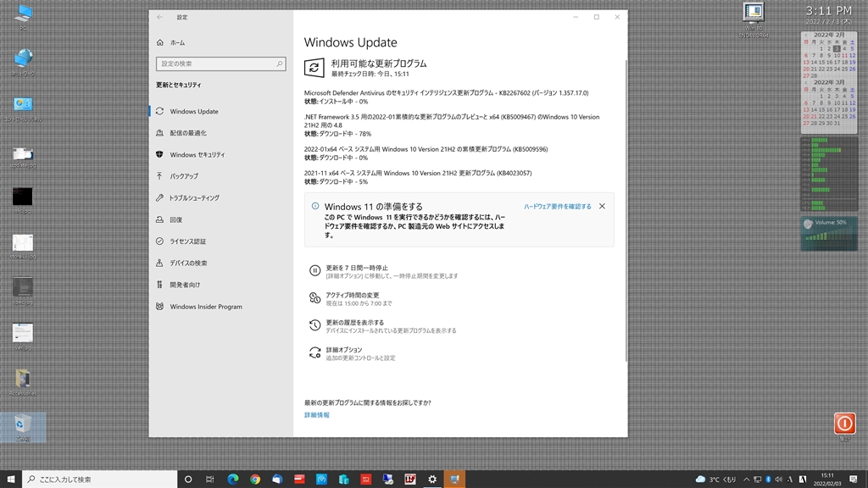Pause updates with 更新を 7 日間一時停止
The width and height of the screenshot is (868, 488).
383,271
